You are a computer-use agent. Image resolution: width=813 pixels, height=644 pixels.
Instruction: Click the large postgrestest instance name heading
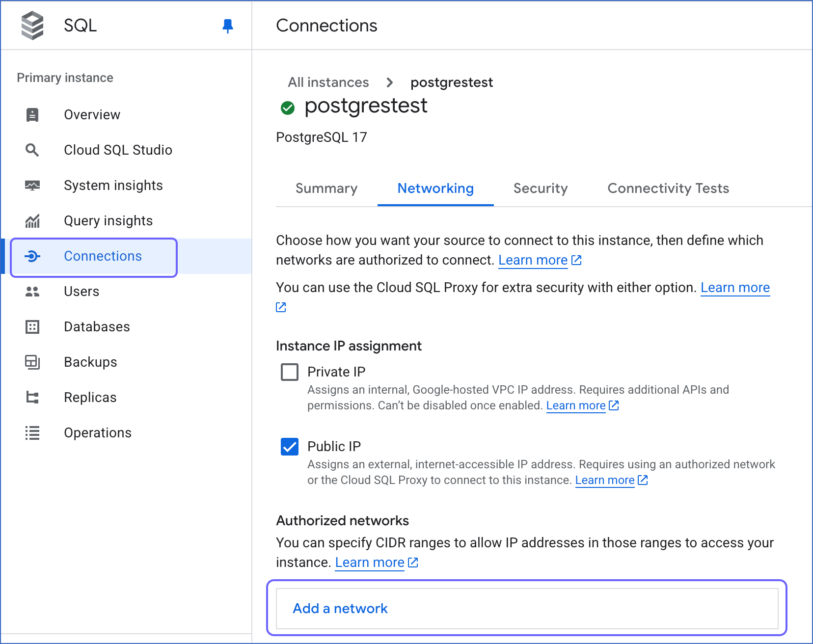[x=366, y=106]
